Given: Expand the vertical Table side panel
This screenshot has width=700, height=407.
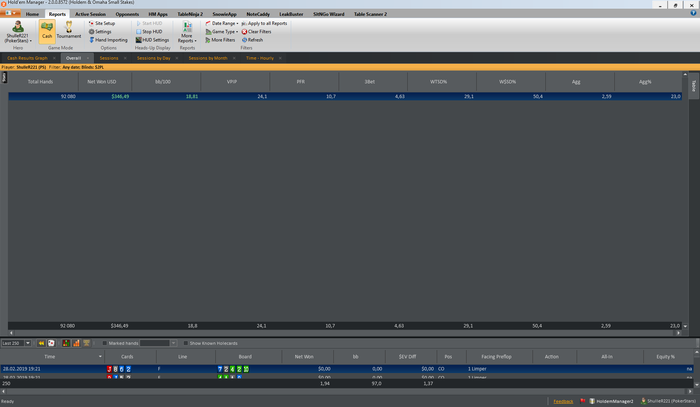Looking at the screenshot, I should click(x=694, y=86).
